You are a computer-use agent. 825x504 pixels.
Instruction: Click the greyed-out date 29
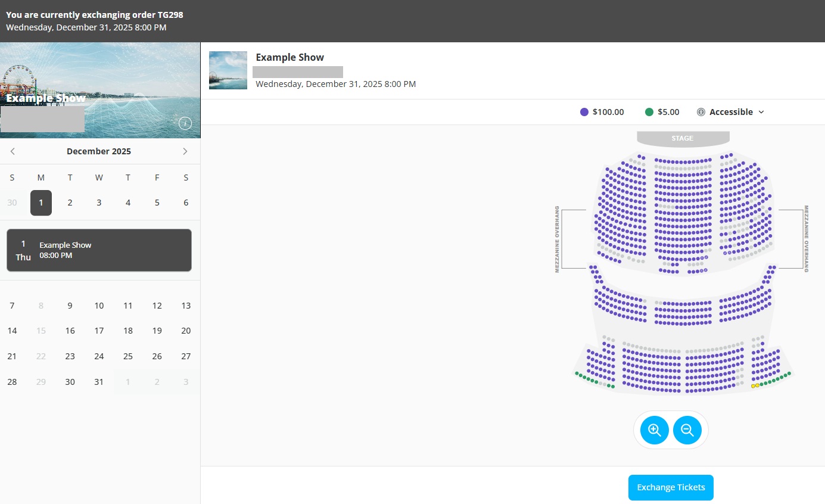pos(41,382)
